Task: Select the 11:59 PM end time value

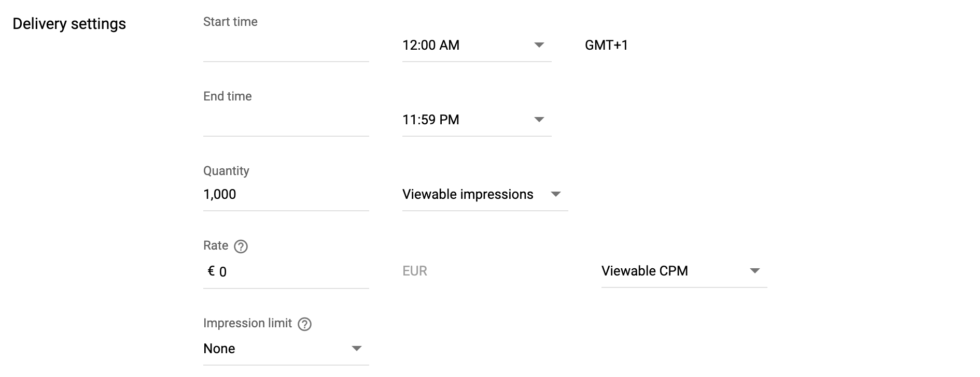Action: pyautogui.click(x=431, y=120)
